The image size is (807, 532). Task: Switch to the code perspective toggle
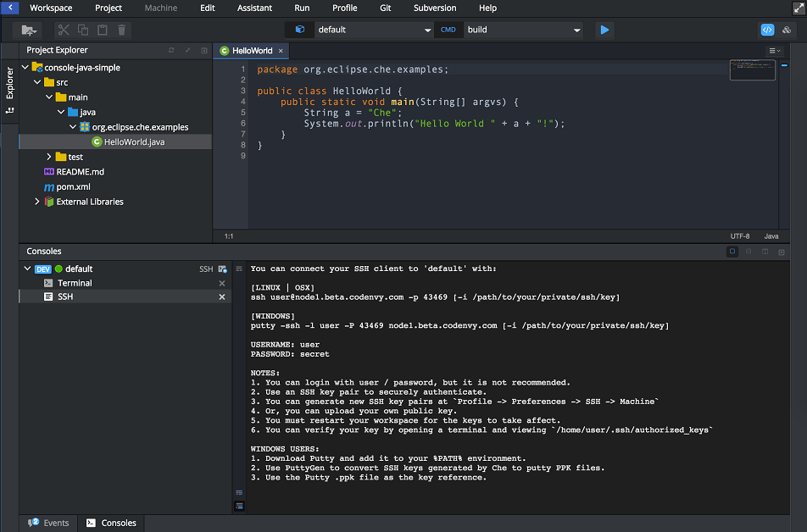[767, 30]
